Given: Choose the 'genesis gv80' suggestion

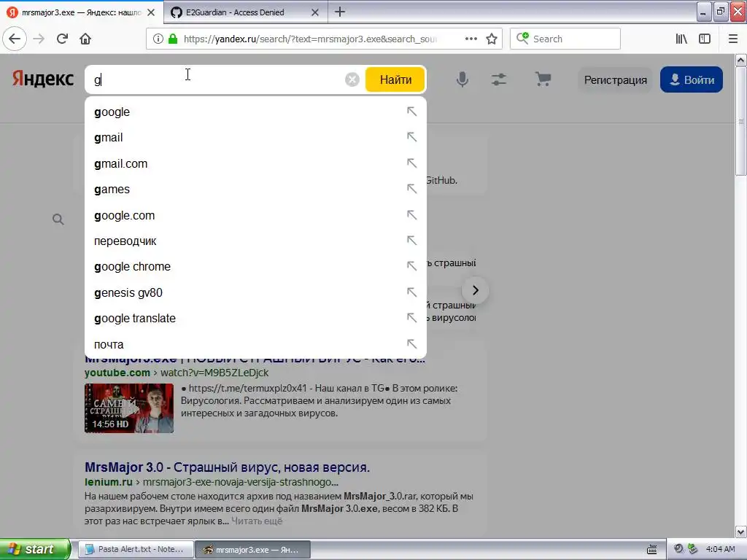Looking at the screenshot, I should point(255,293).
